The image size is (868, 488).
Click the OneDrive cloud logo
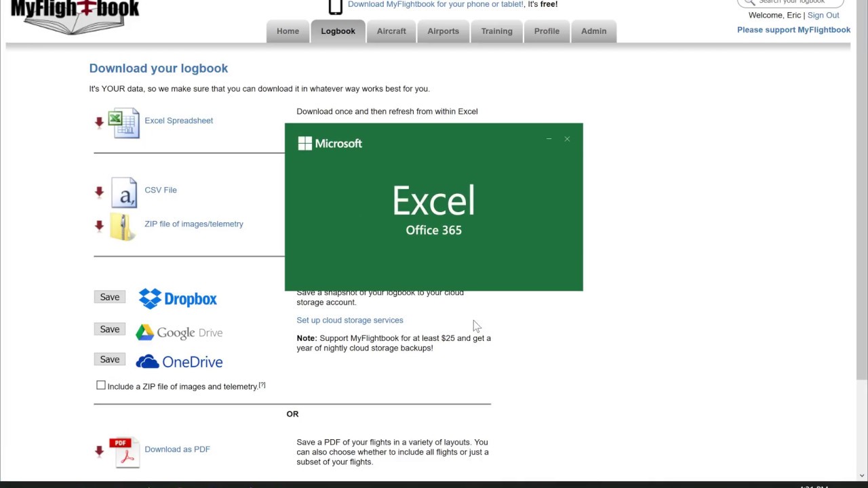click(179, 361)
